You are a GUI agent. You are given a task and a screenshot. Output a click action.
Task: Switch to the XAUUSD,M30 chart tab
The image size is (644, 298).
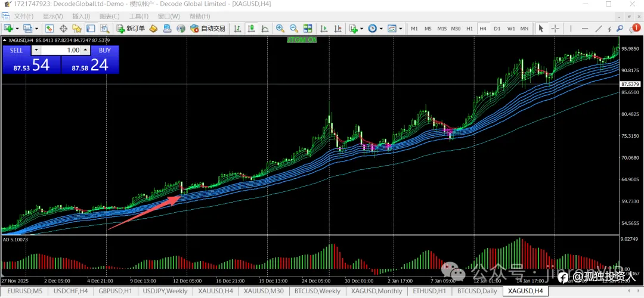pos(263,291)
